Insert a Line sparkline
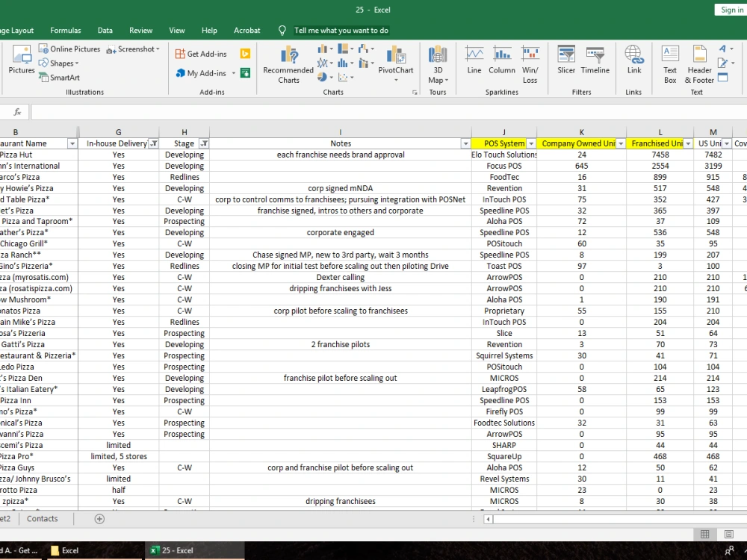 pyautogui.click(x=474, y=60)
